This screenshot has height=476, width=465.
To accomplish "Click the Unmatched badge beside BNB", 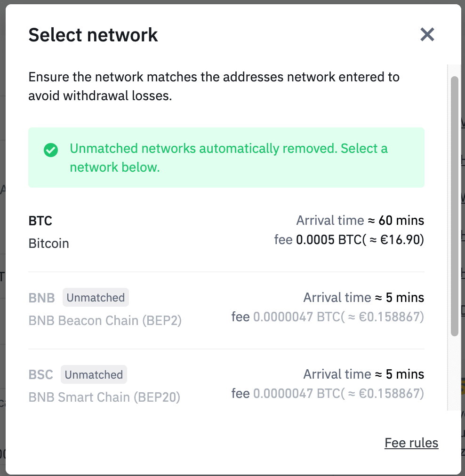I will (x=96, y=298).
